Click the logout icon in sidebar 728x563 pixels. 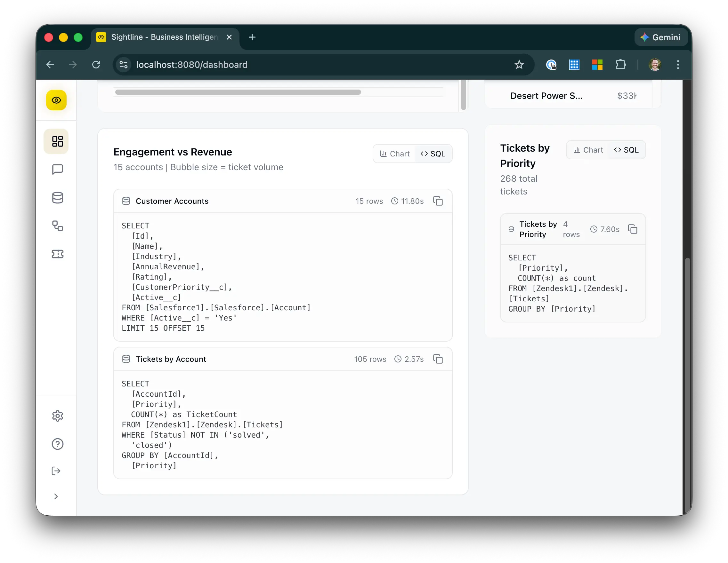(x=56, y=471)
